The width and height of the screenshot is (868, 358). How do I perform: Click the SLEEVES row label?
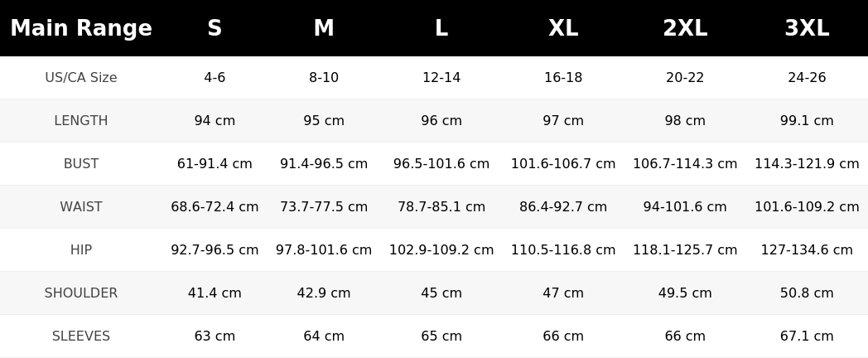point(81,336)
